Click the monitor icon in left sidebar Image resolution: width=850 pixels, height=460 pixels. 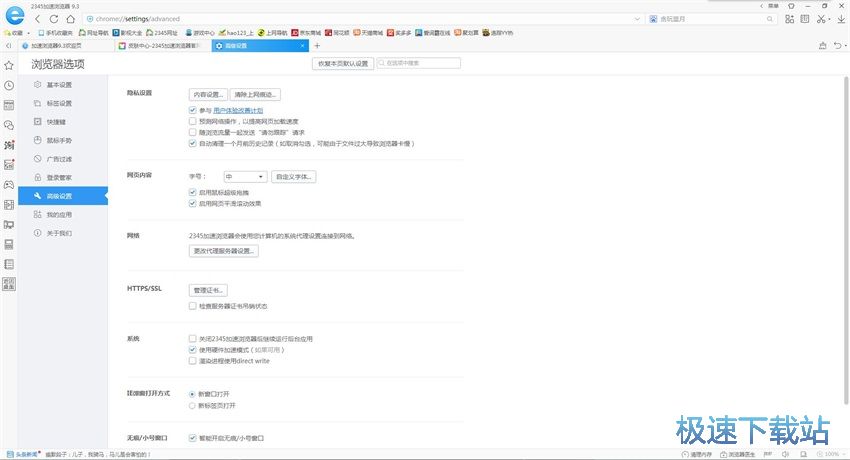pyautogui.click(x=9, y=224)
